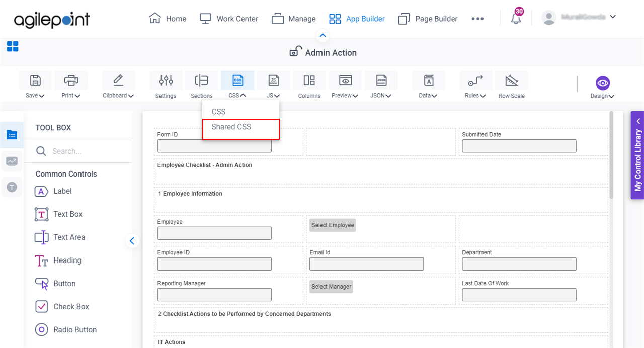The image size is (644, 348).
Task: Click the Admin Action lock icon
Action: coord(295,52)
